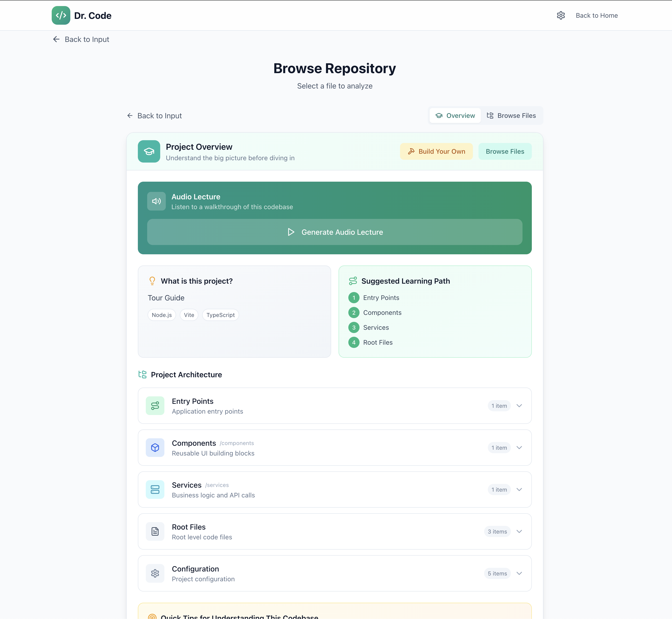The width and height of the screenshot is (672, 619).
Task: Click the Audio Lecture speaker icon
Action: [x=156, y=201]
